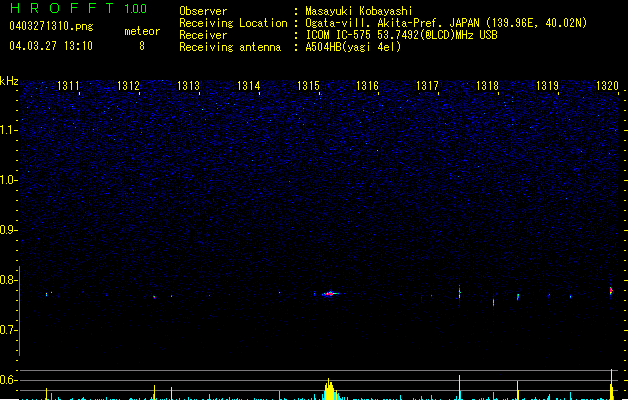Click the tall yellow intensity peak below 1315

tap(329, 389)
